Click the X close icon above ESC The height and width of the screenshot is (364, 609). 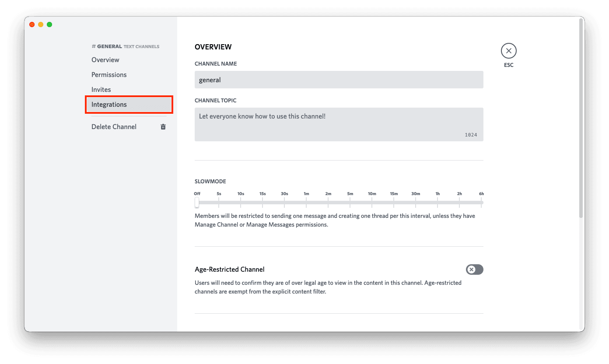click(508, 51)
